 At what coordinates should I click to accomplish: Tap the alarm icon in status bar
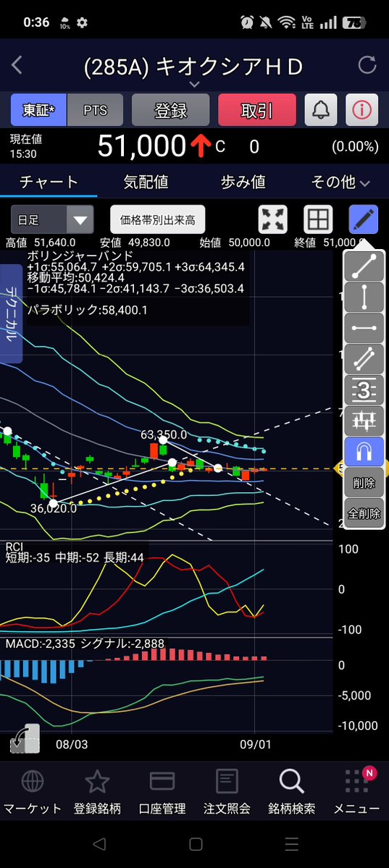click(x=247, y=22)
